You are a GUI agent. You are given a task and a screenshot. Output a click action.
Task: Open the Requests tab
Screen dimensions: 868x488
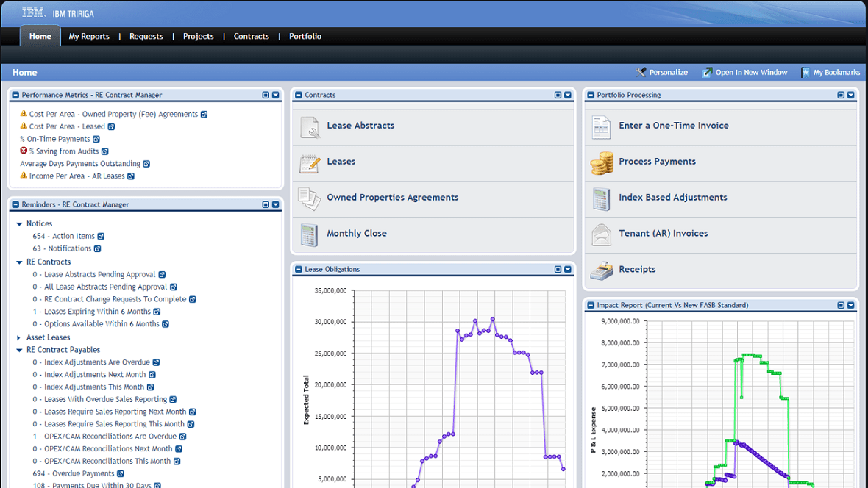(x=146, y=37)
